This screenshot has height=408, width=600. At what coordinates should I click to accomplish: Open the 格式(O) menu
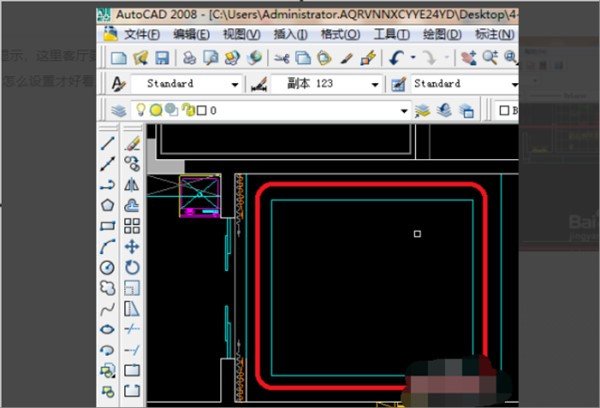tap(339, 33)
